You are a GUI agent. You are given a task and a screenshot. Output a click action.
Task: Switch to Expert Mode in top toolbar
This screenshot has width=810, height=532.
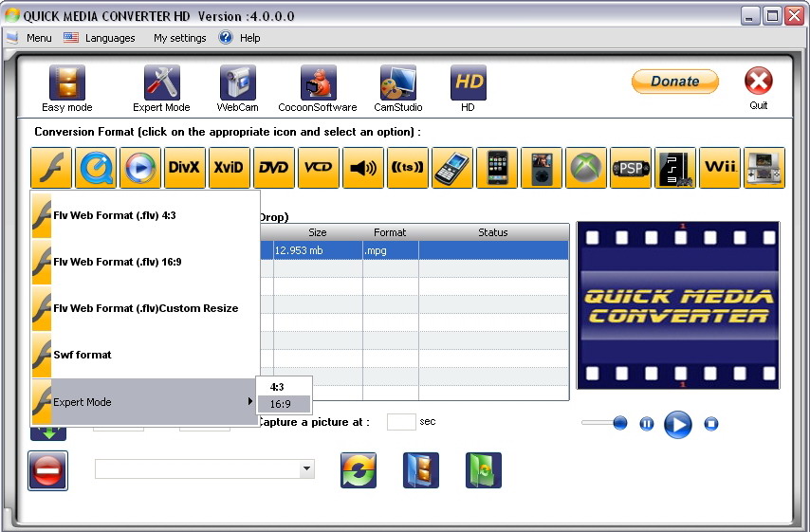[x=161, y=88]
